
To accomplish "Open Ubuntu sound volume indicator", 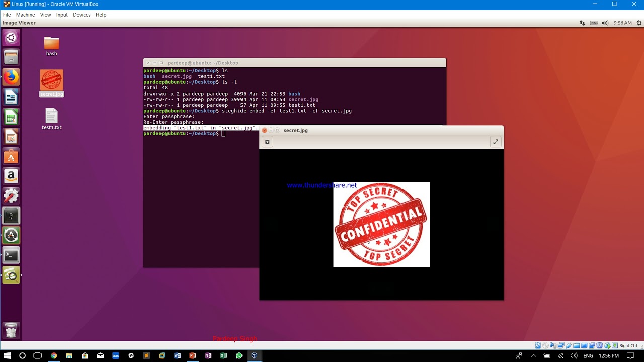I will tap(605, 23).
